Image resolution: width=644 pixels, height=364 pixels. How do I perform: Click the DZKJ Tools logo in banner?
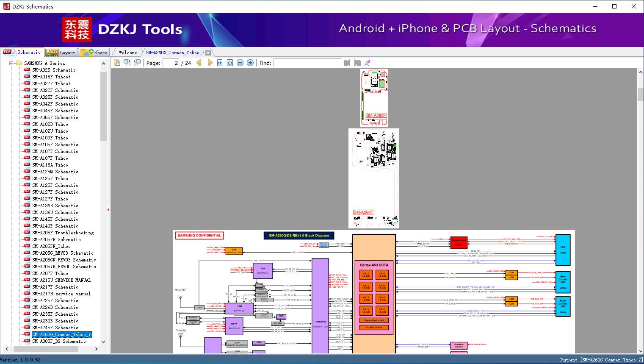tap(123, 30)
